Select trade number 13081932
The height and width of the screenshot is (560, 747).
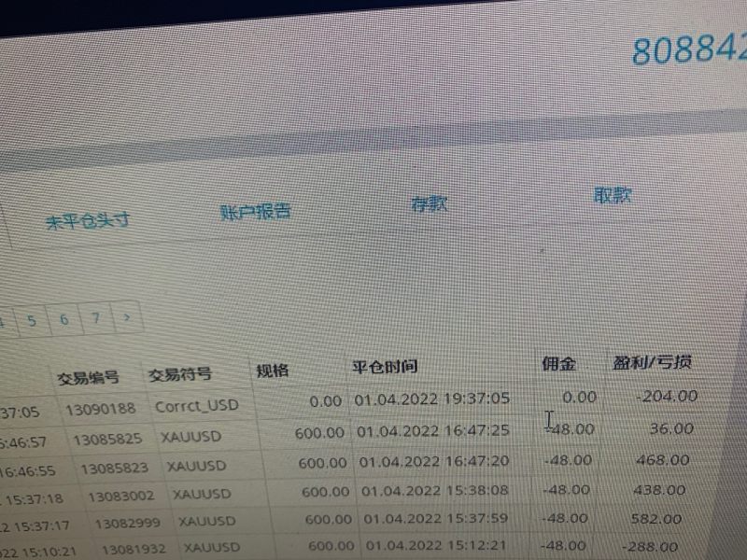click(x=134, y=550)
